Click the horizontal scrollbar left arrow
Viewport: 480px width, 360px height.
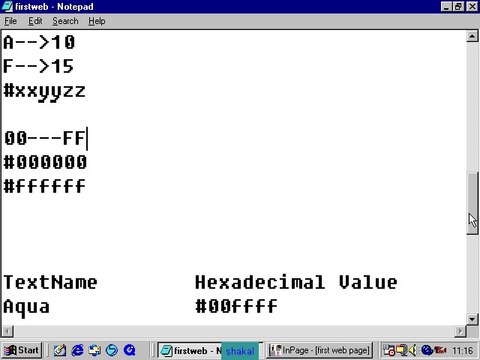click(8, 331)
